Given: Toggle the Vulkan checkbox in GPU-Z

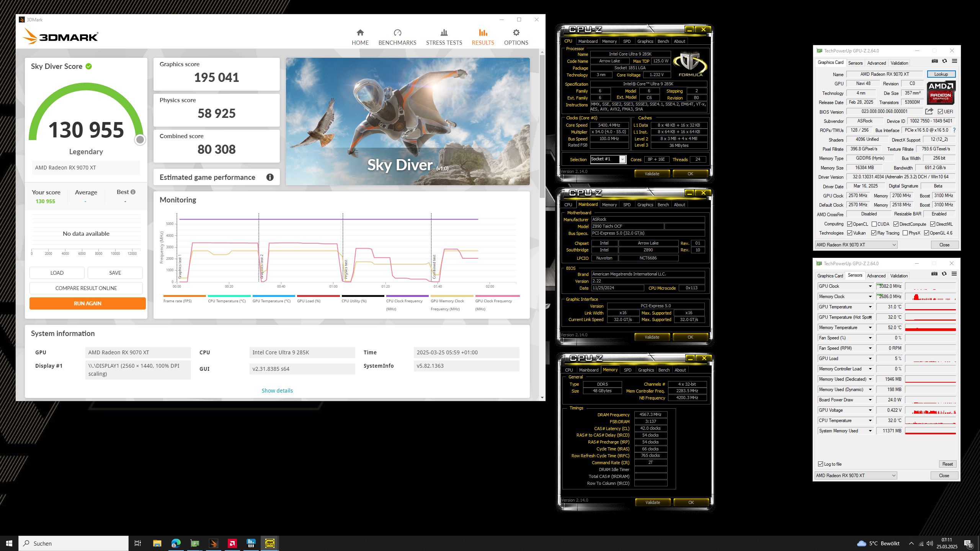Looking at the screenshot, I should (849, 233).
